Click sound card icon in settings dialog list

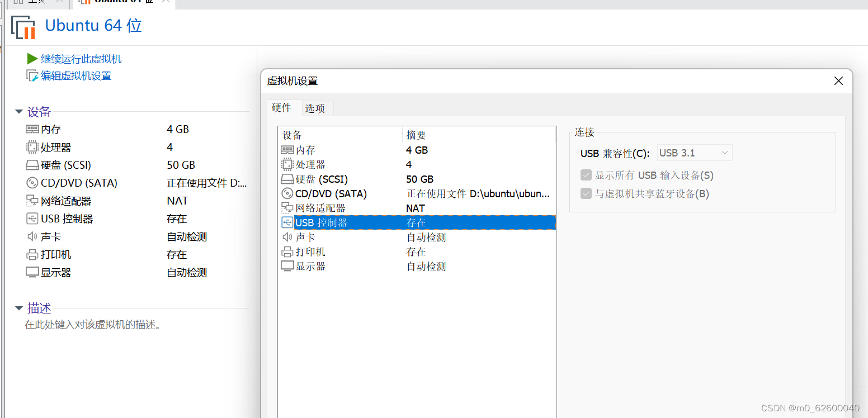(287, 237)
